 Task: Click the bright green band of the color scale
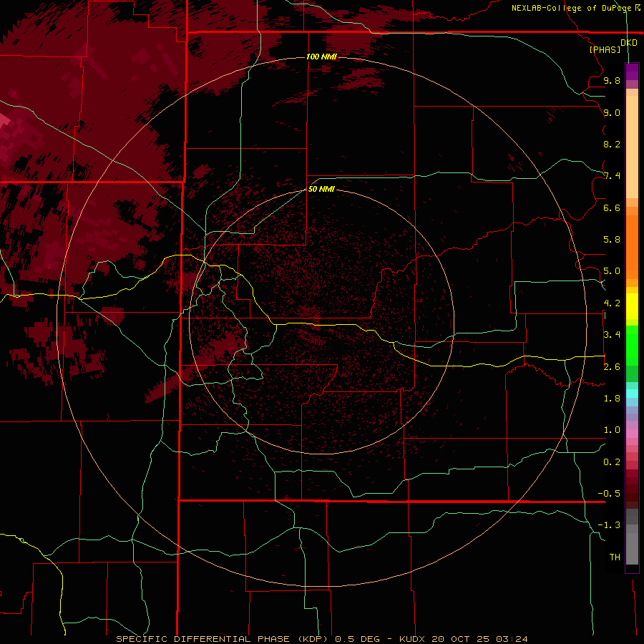tap(632, 346)
